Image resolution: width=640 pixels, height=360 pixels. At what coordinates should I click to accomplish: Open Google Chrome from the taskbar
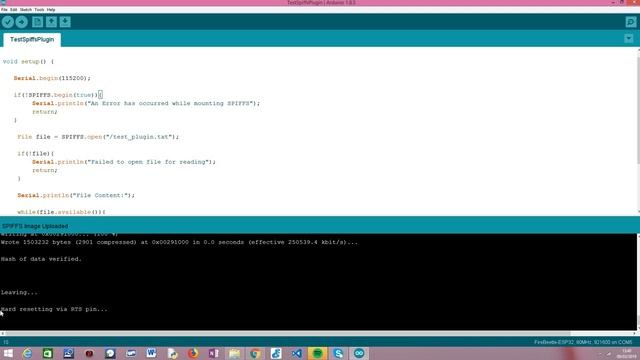(255, 353)
